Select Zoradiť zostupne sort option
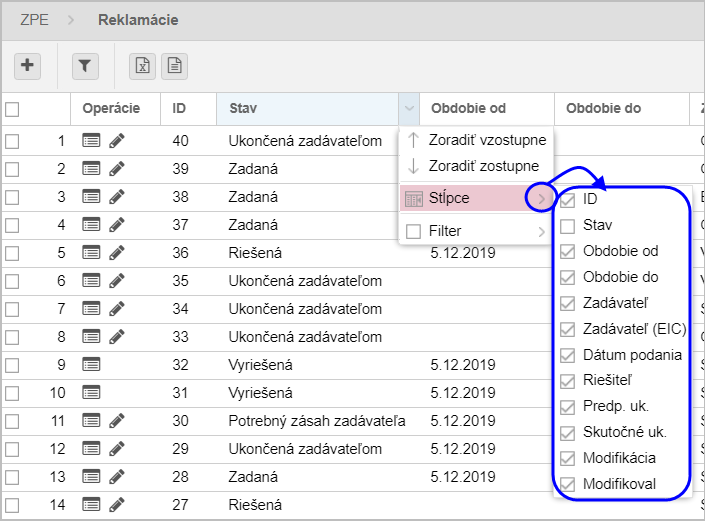This screenshot has width=705, height=525. tap(483, 166)
